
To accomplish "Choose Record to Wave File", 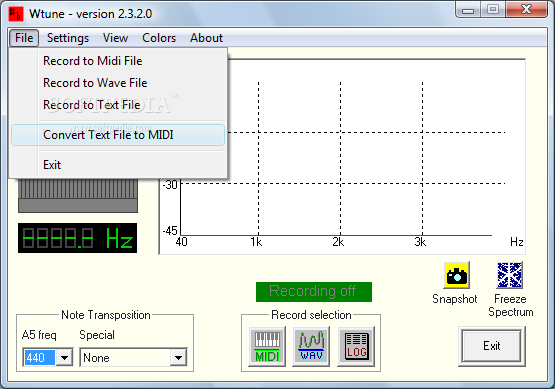I will [118, 83].
